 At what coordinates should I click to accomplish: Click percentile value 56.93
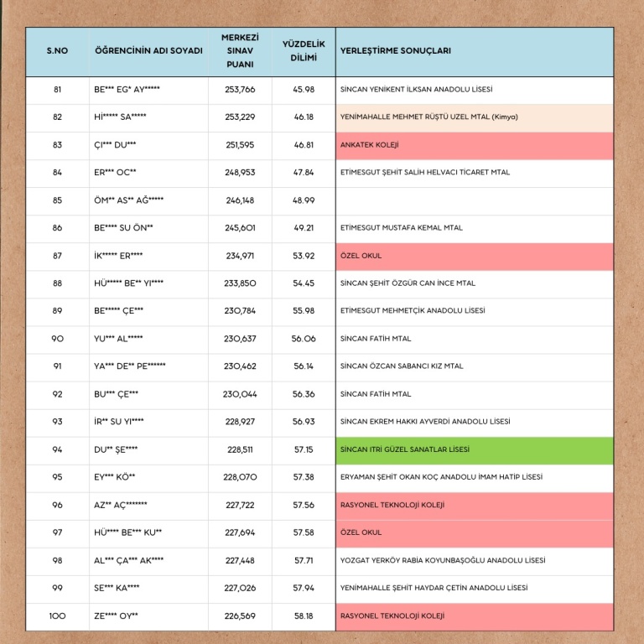pyautogui.click(x=304, y=422)
